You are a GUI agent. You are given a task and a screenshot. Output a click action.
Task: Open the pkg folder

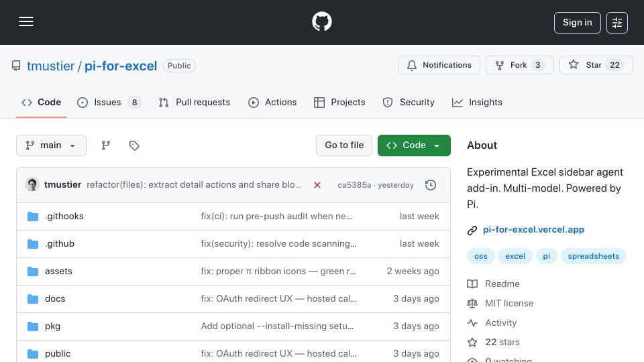pyautogui.click(x=52, y=326)
